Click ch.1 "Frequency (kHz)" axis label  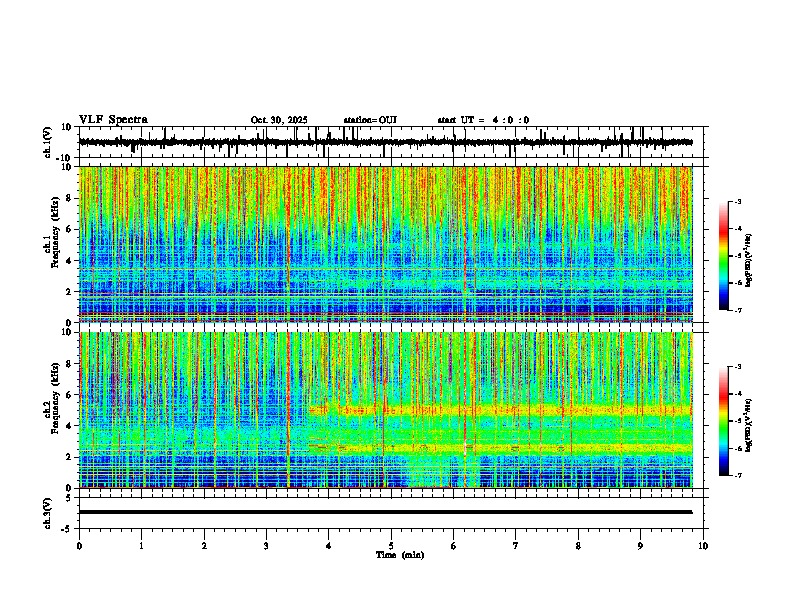pos(55,233)
